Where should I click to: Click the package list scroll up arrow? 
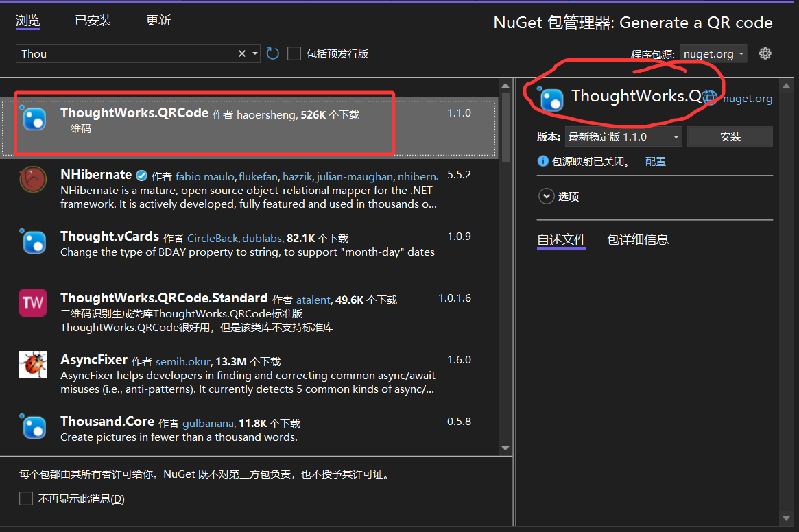[505, 86]
